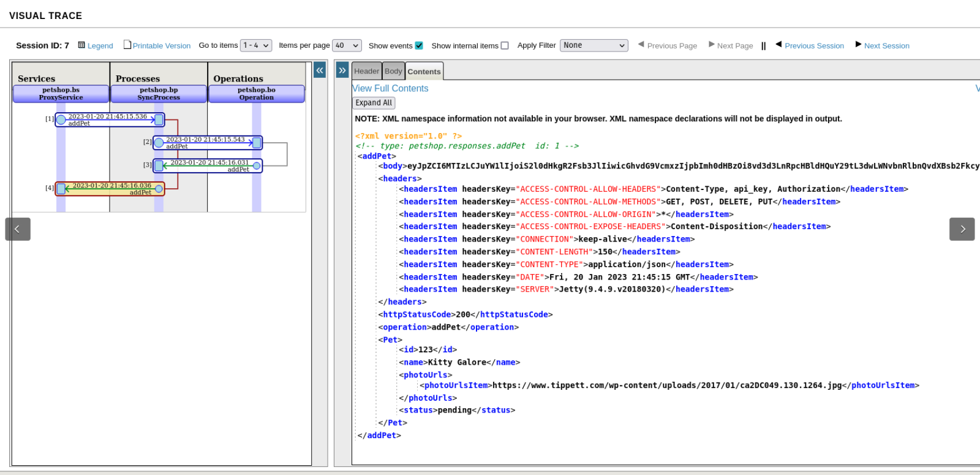
Task: Open the View Full Contents link
Action: tap(390, 88)
